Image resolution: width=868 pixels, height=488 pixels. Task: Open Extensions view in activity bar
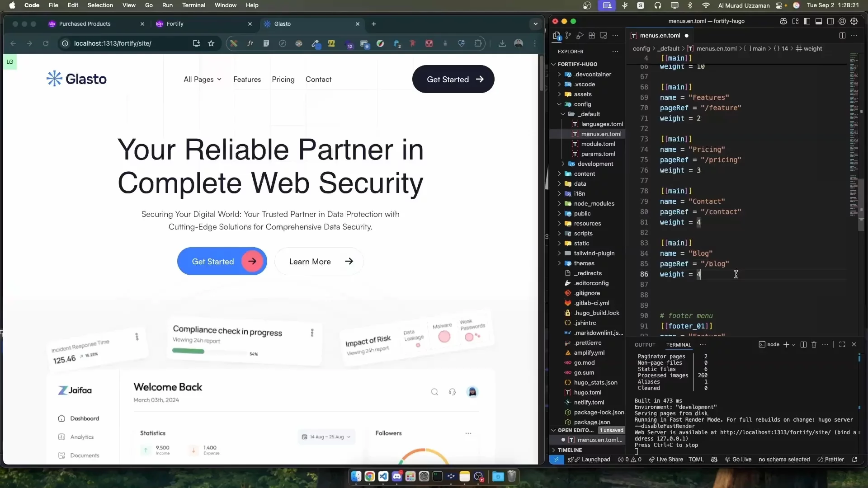point(592,35)
